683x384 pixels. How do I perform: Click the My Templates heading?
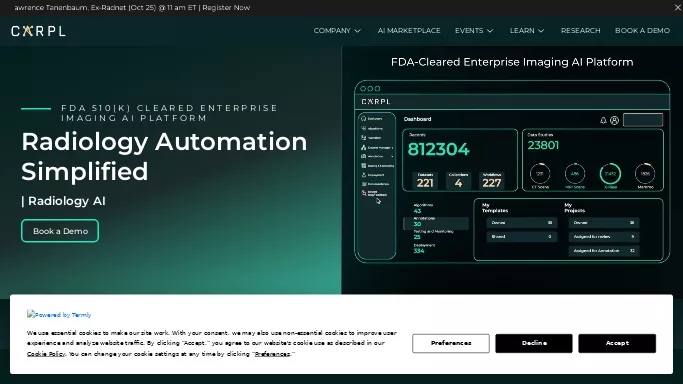[x=495, y=208]
